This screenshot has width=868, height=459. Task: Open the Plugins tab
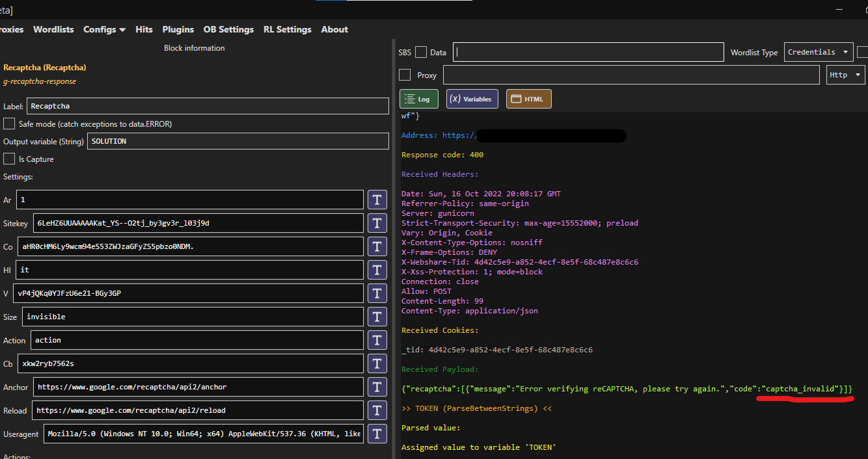178,29
